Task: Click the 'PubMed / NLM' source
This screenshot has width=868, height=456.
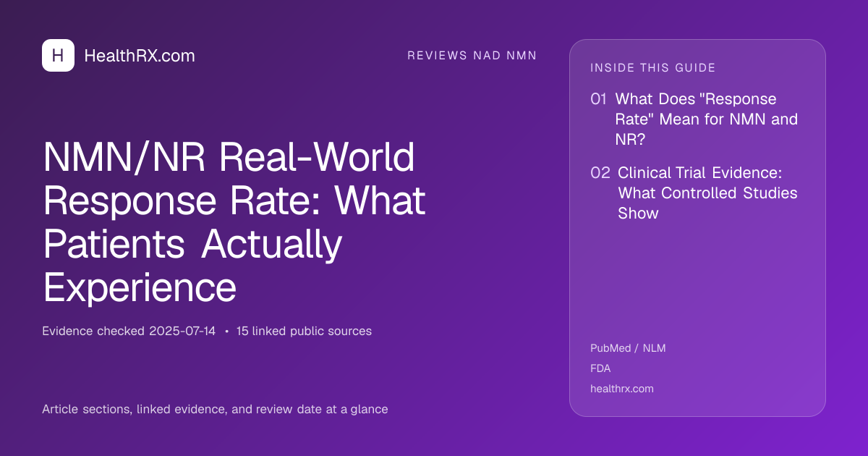Action: 628,348
